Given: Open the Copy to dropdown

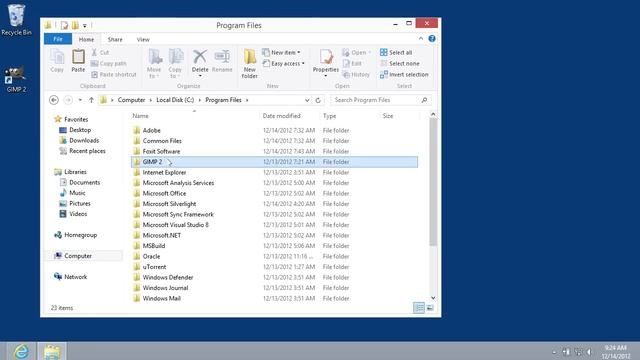Looking at the screenshot, I should [x=175, y=64].
